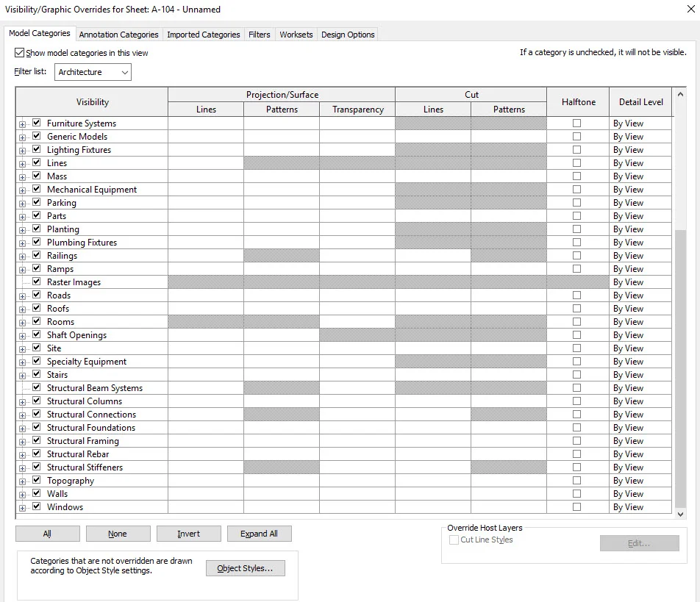Click the Halftone column header

tap(578, 101)
